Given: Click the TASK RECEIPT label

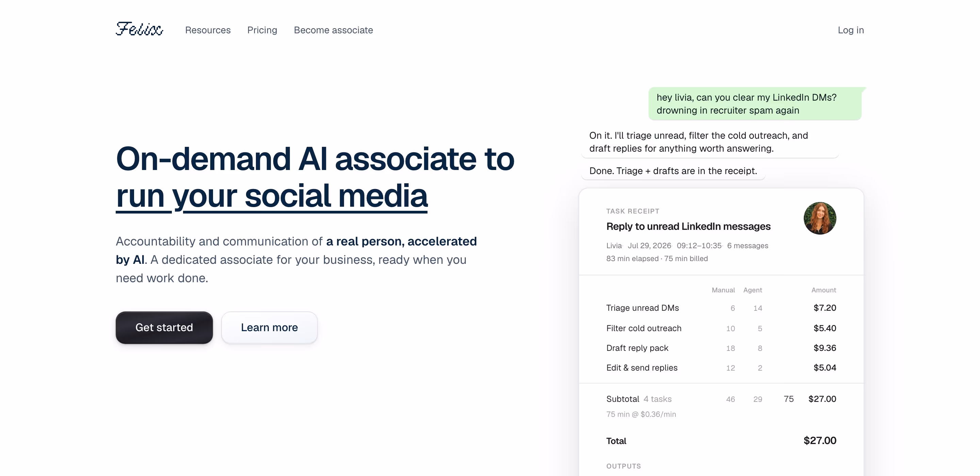Looking at the screenshot, I should pos(633,211).
